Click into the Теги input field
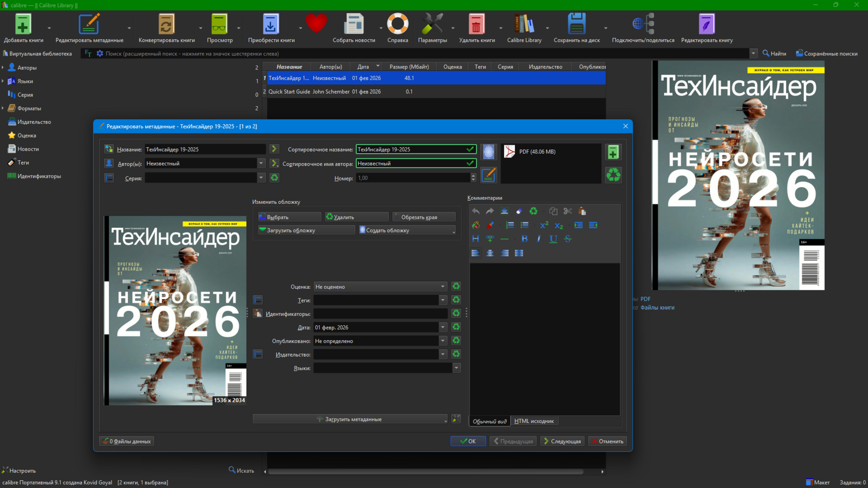The width and height of the screenshot is (868, 488). (376, 300)
